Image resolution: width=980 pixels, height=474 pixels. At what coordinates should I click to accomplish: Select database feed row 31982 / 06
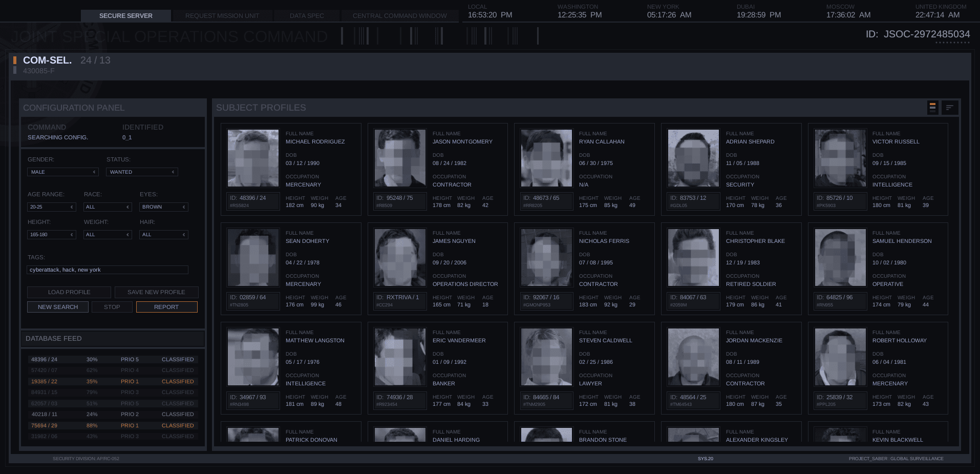click(113, 436)
